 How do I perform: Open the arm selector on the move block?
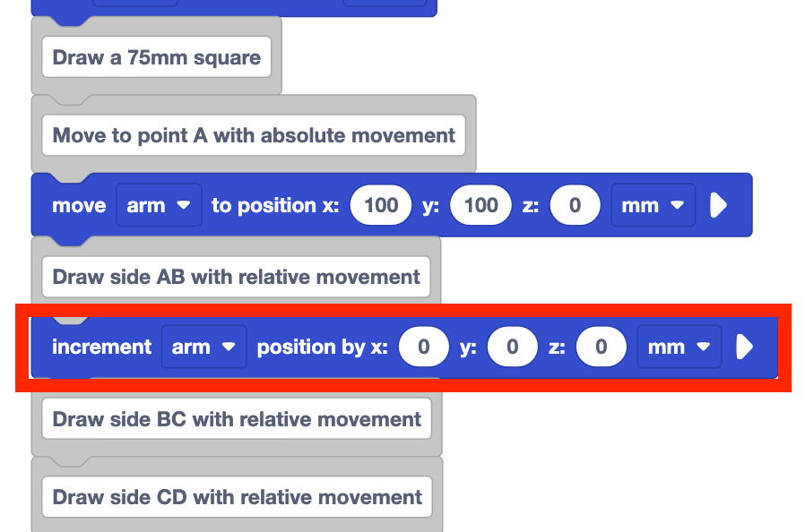coord(159,205)
